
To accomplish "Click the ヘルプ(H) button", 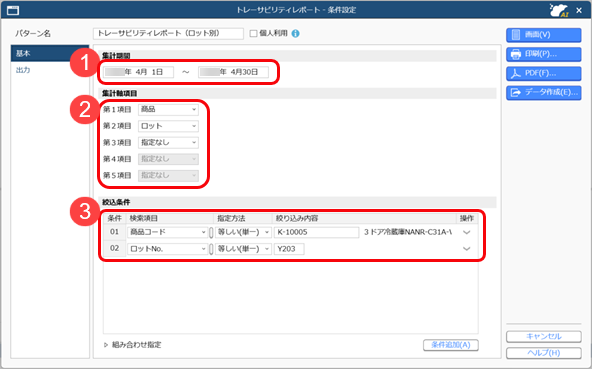I will coord(544,353).
